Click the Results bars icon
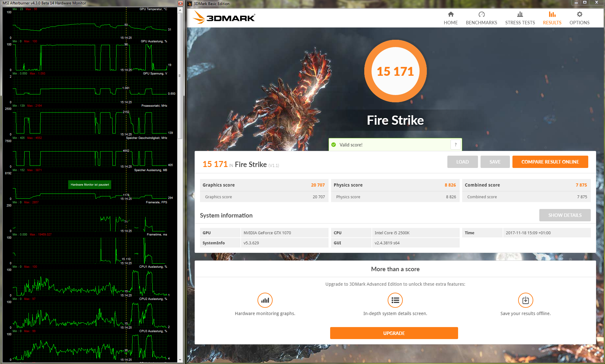Image resolution: width=605 pixels, height=364 pixels. point(552,14)
